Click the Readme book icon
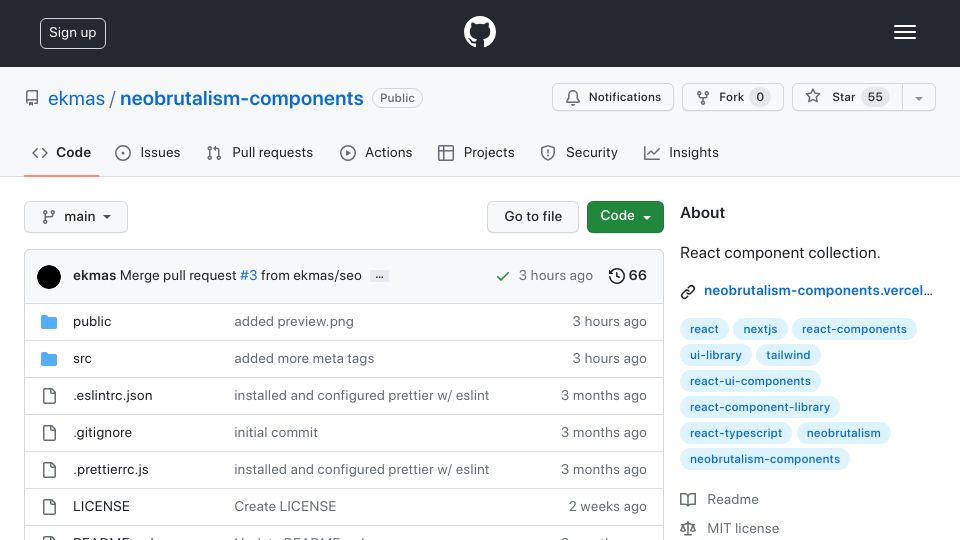 688,500
